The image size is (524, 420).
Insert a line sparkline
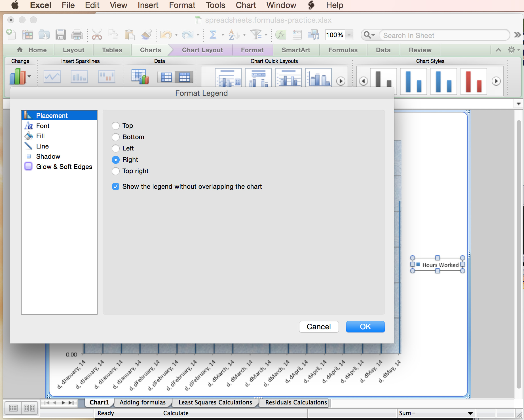(52, 76)
